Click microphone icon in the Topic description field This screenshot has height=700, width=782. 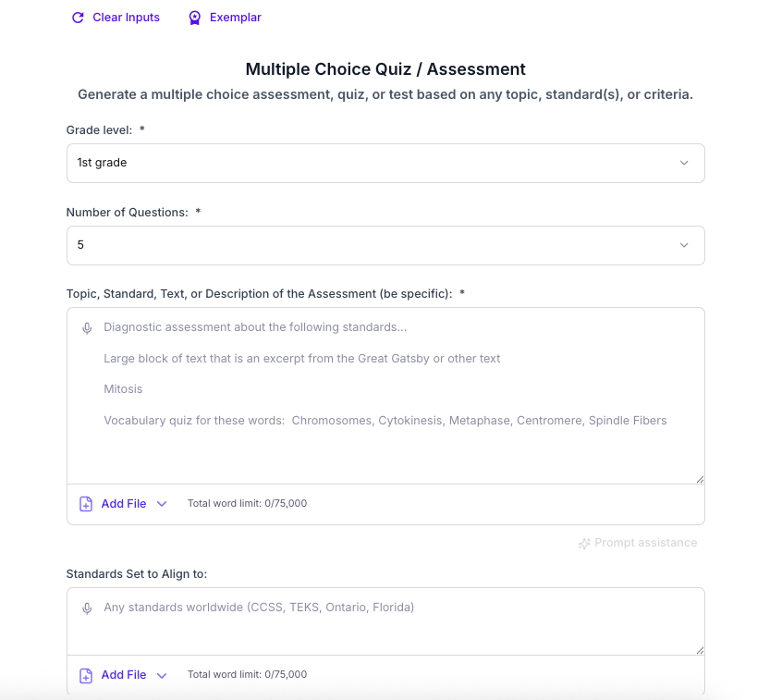coord(87,328)
